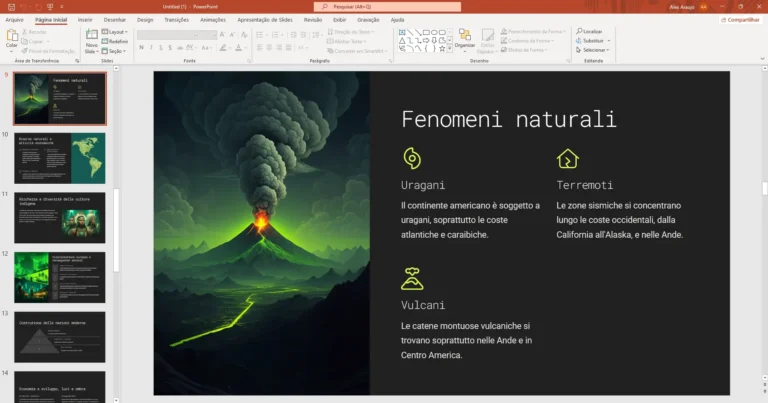Click the Redefinir button
The image size is (768, 403).
[115, 42]
